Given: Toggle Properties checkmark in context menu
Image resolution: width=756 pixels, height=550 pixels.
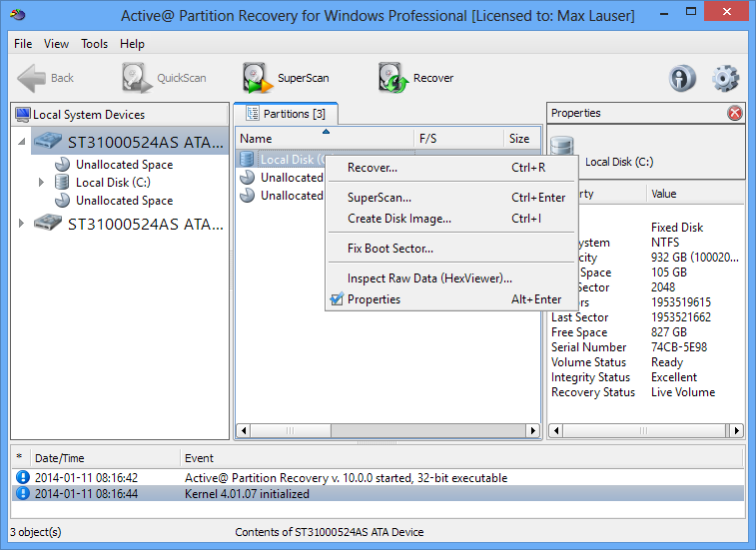Looking at the screenshot, I should tap(337, 298).
